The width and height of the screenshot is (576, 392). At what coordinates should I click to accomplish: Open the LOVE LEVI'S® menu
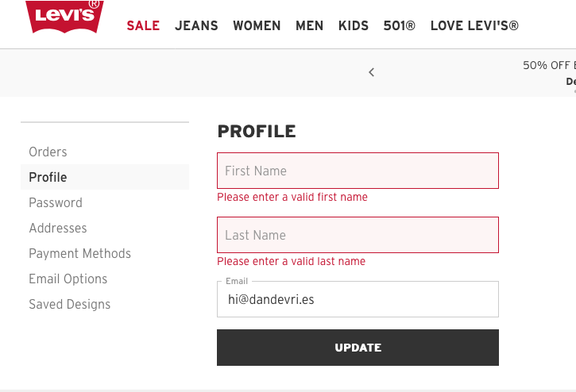point(474,25)
